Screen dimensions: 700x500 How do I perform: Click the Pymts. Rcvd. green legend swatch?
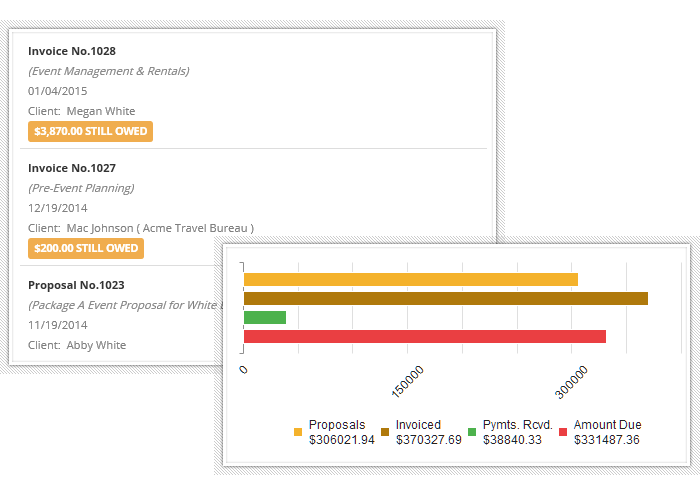[472, 432]
